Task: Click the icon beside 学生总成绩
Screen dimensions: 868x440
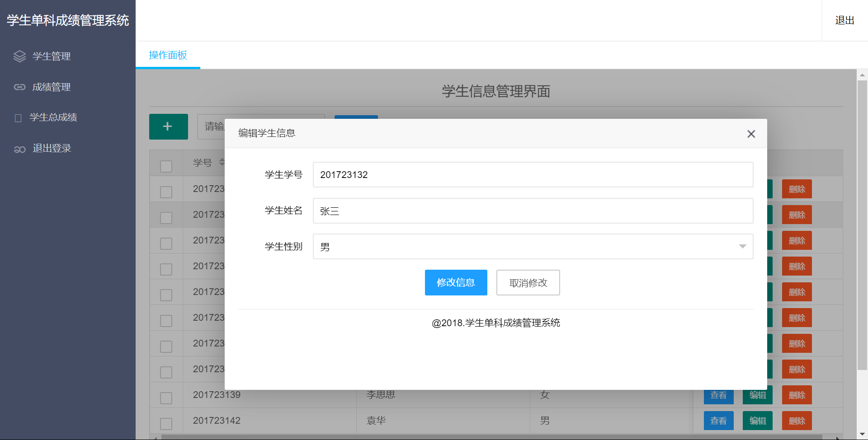Action: (x=18, y=118)
